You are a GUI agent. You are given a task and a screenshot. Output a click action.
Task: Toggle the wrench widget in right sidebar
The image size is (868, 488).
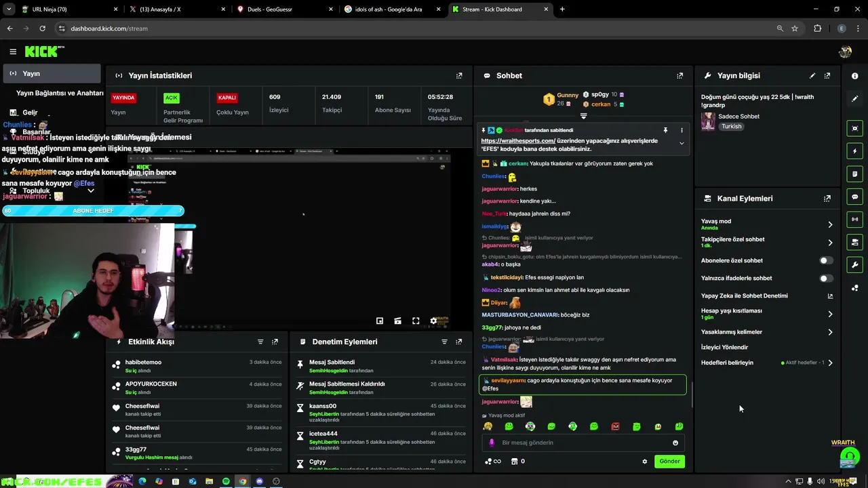click(855, 265)
